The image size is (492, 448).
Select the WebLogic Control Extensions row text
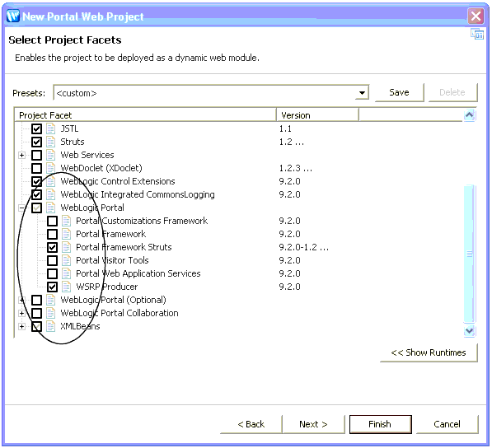point(118,181)
